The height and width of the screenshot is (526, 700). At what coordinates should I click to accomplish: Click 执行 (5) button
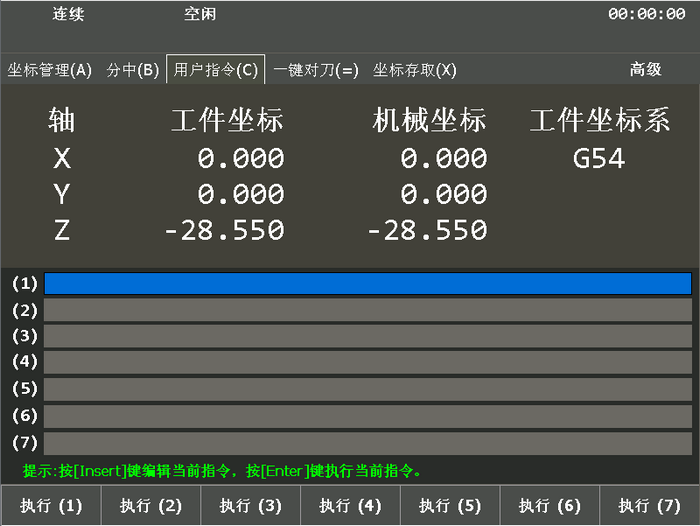[x=450, y=506]
